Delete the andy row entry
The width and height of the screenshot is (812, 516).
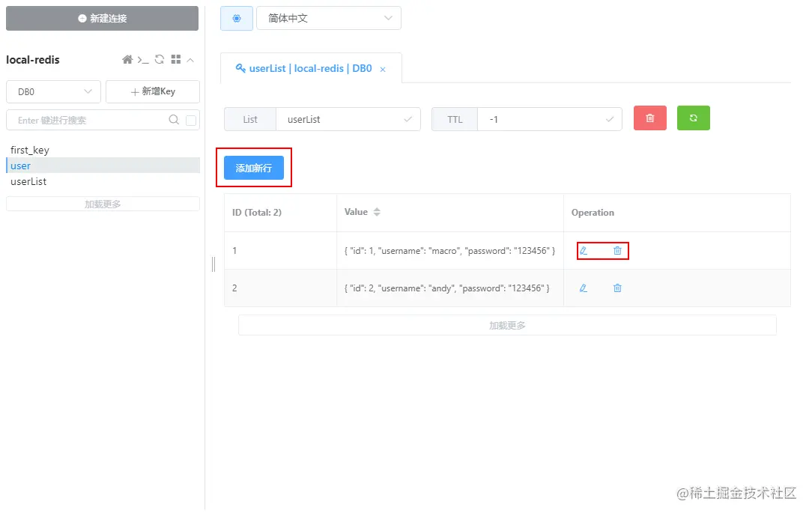pyautogui.click(x=617, y=288)
